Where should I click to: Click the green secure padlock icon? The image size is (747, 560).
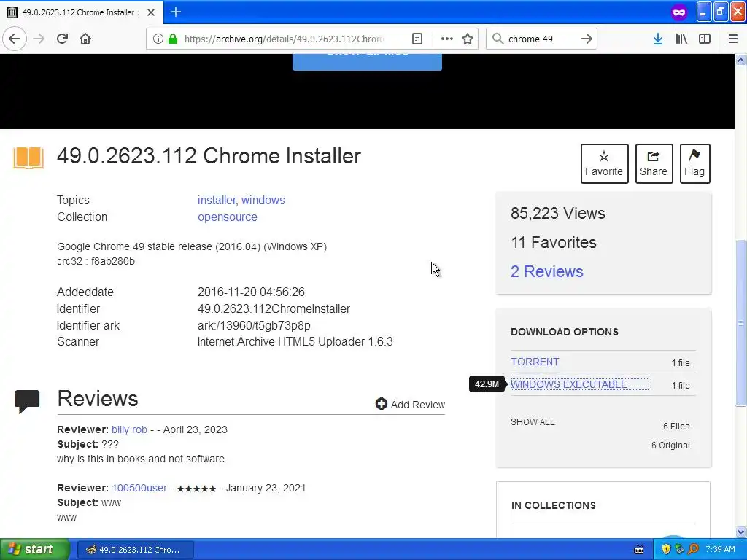coord(173,39)
